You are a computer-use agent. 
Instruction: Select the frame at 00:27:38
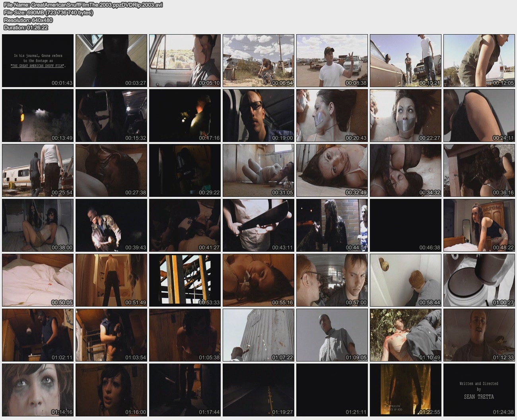pyautogui.click(x=111, y=170)
